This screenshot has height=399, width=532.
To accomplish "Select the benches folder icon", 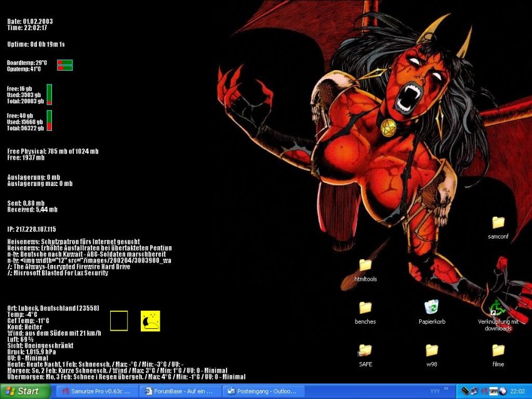I will (366, 308).
